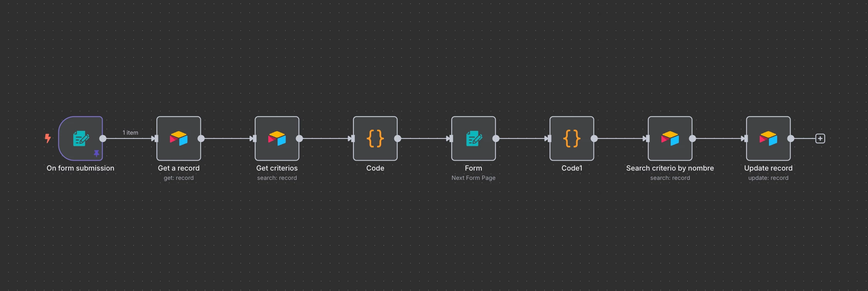Click the 'Next Form Page' subtitle

click(x=474, y=178)
